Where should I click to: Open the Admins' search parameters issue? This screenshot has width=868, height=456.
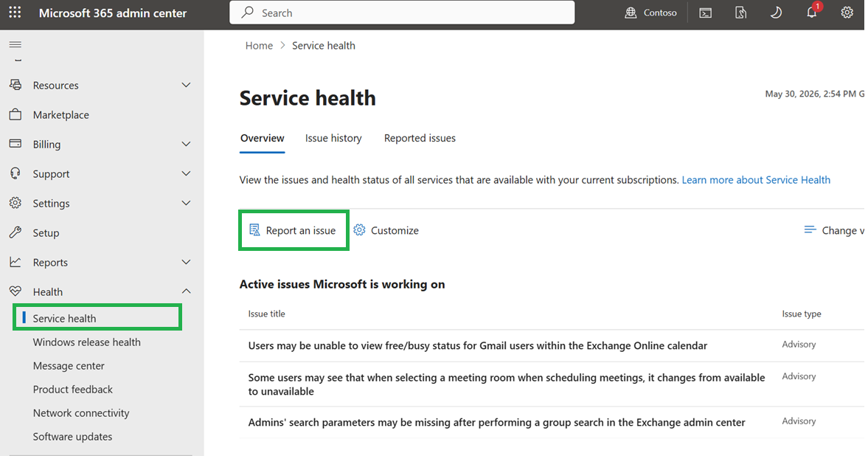point(496,422)
